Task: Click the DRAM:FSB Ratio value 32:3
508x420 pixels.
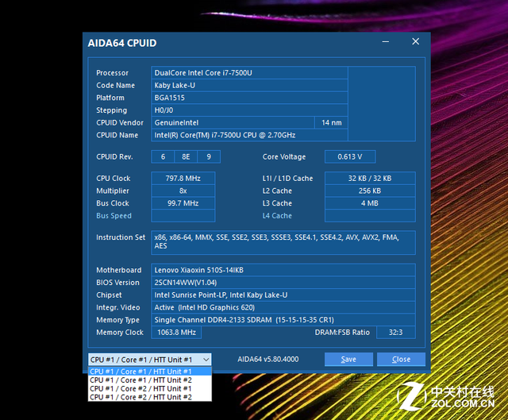Action: [396, 333]
